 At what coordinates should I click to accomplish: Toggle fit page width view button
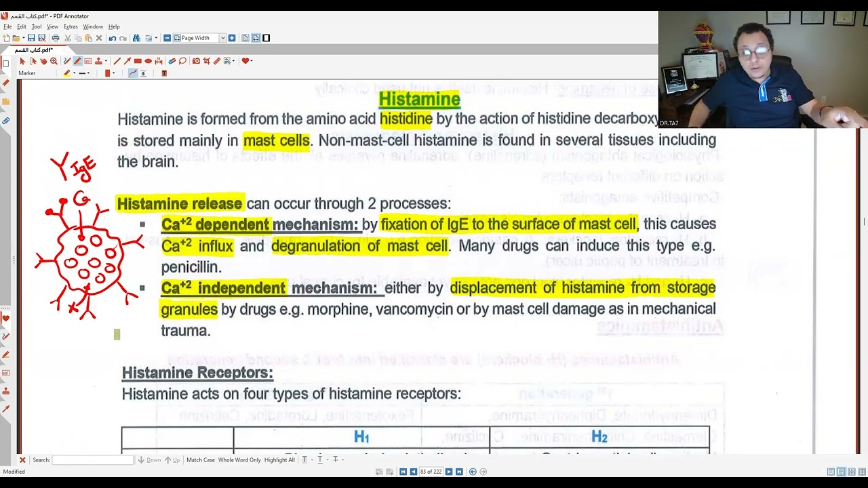[x=256, y=38]
